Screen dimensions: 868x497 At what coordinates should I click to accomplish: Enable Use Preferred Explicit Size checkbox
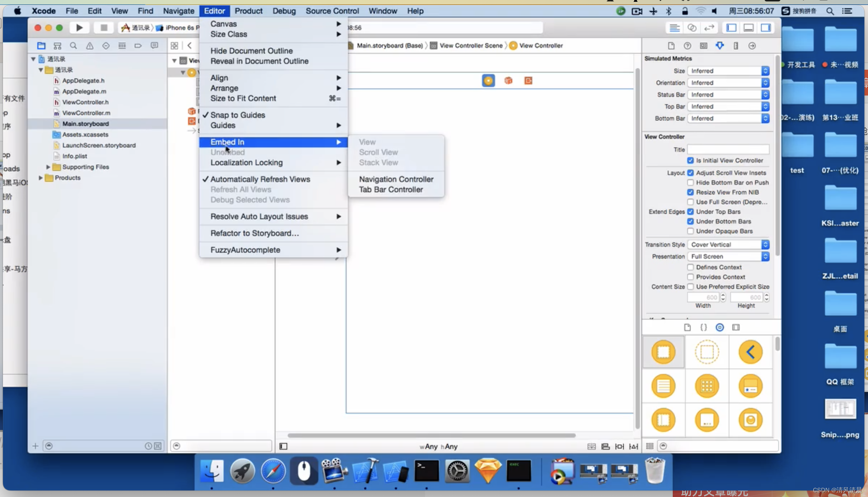click(x=690, y=287)
